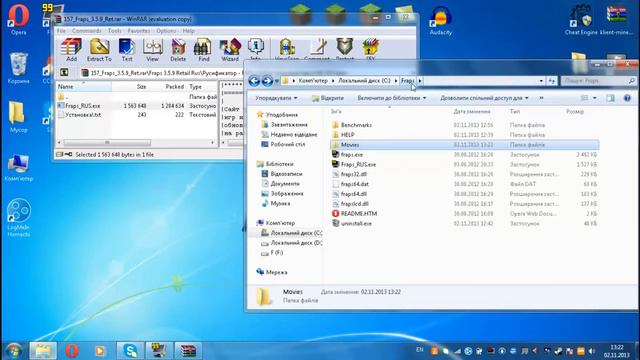Click the Windows Start orb
Image resolution: width=640 pixels, height=360 pixels.
coord(13,351)
